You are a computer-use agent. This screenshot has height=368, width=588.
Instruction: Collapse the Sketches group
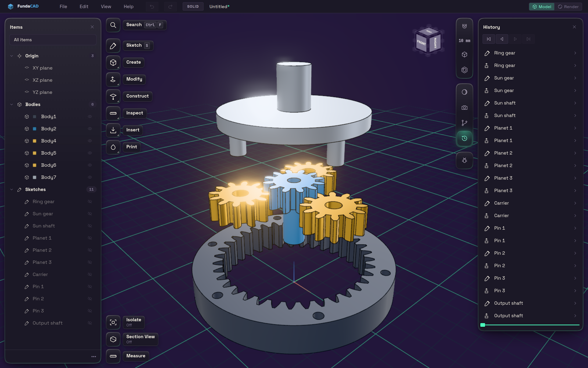[11, 190]
